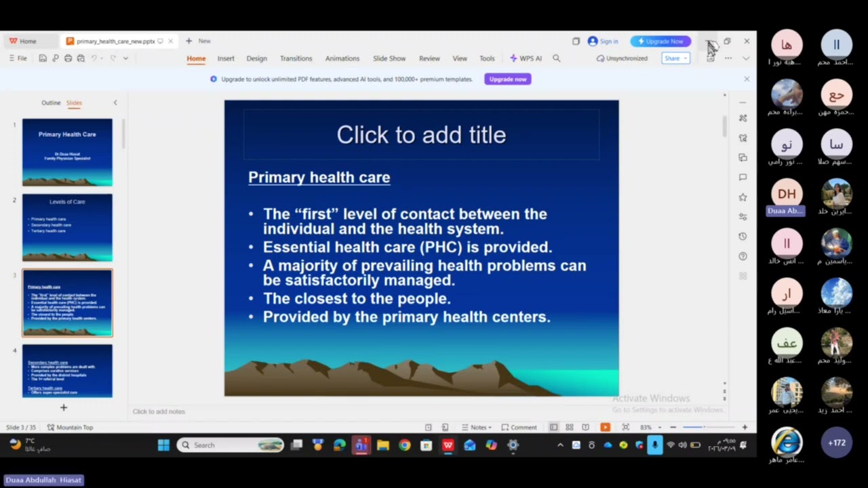Click the New tab button
868x488 pixels.
[x=198, y=41]
